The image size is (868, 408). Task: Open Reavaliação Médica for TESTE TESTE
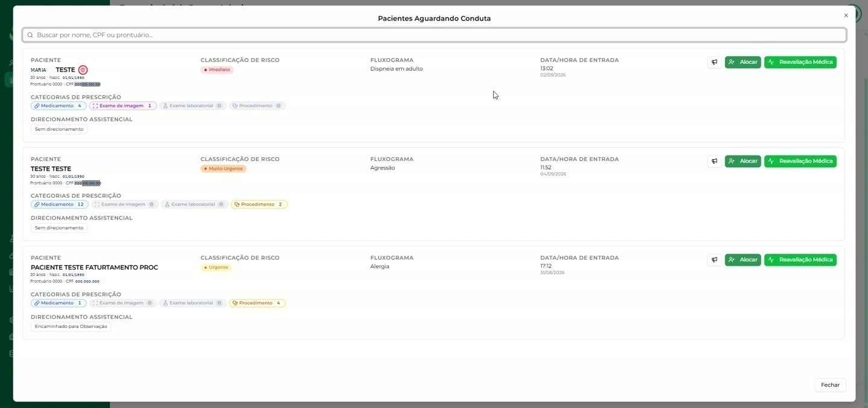pyautogui.click(x=800, y=161)
